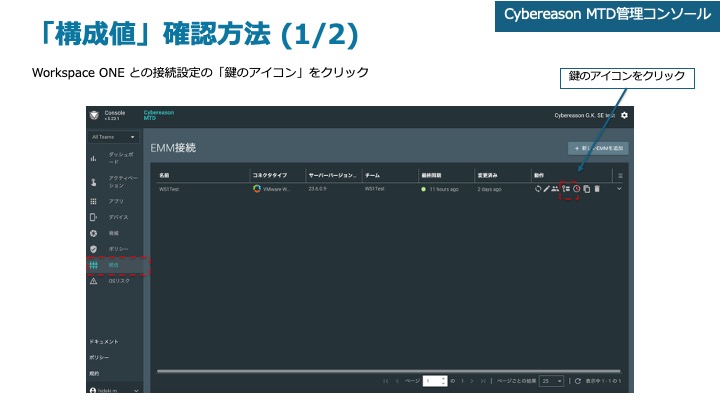720x405 pixels.
Task: Go to the next page
Action: point(472,381)
